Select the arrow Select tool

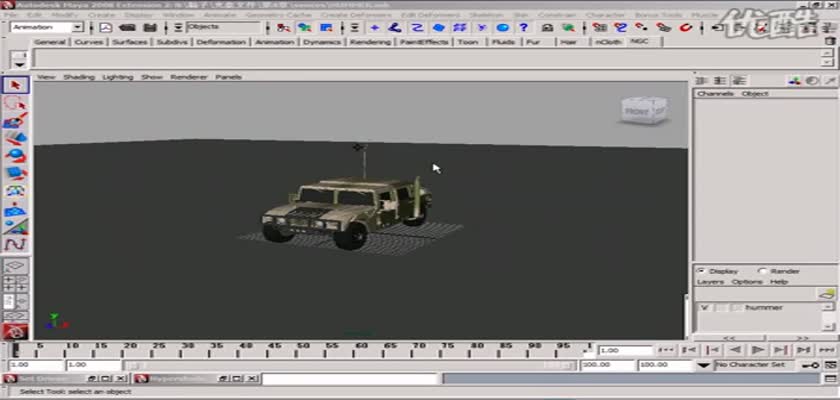click(x=16, y=85)
